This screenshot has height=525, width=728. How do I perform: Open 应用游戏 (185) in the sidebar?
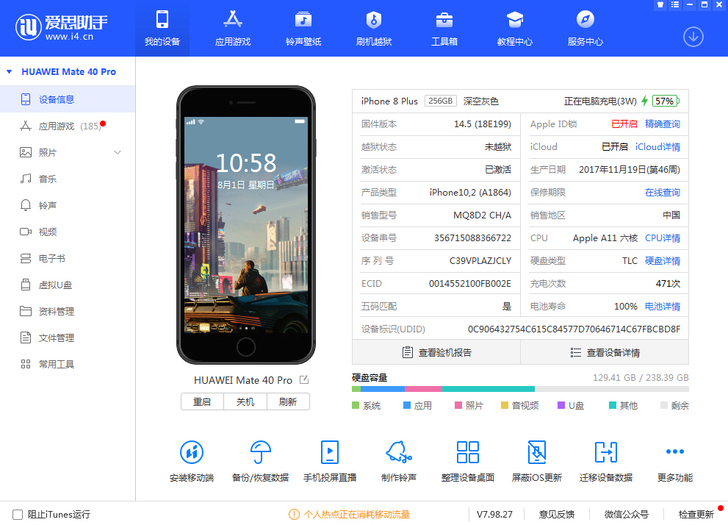coord(68,126)
